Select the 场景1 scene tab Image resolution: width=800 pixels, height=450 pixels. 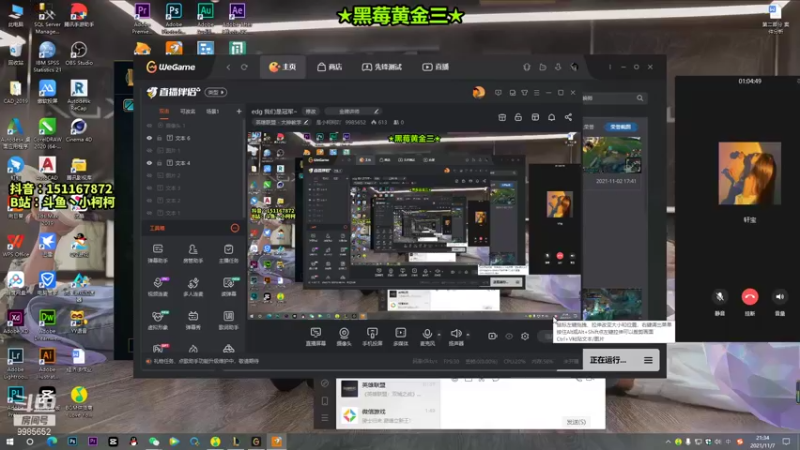point(213,111)
